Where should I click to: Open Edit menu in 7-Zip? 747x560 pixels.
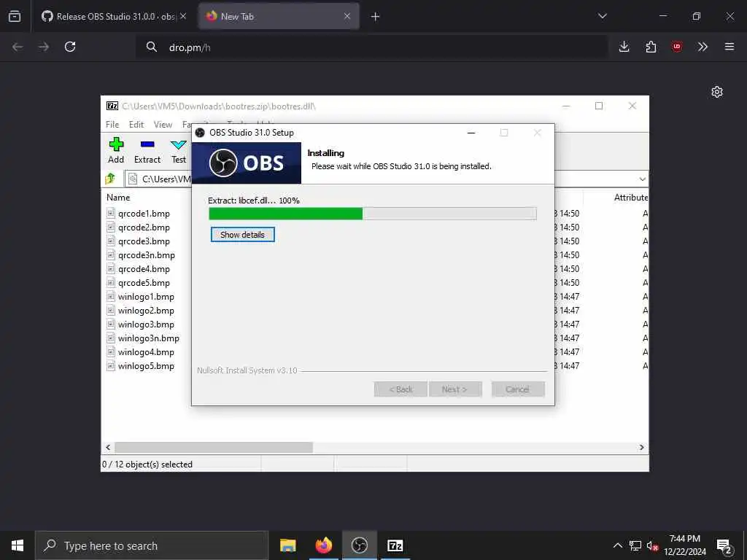point(136,125)
